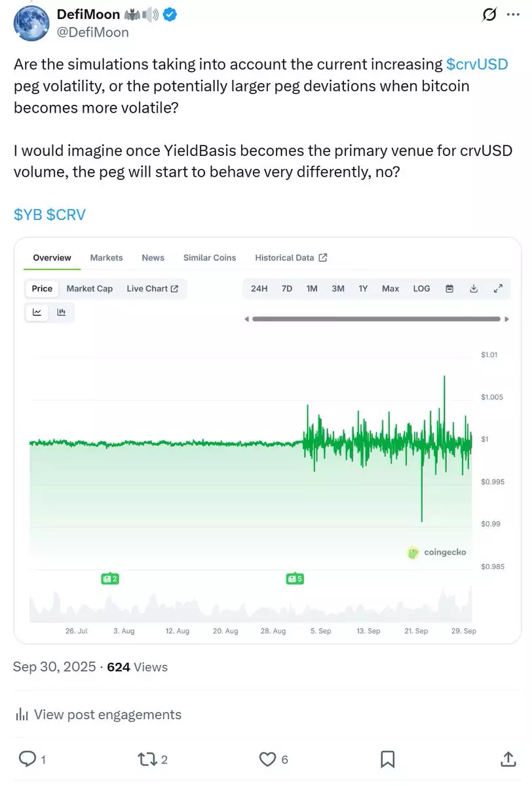Toggle the LOG scale option
The image size is (532, 786).
pos(421,289)
